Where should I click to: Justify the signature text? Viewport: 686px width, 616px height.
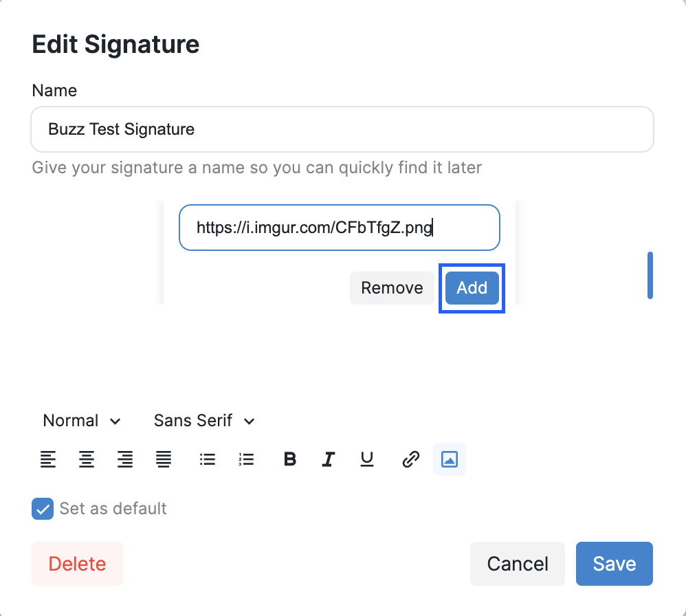[164, 459]
